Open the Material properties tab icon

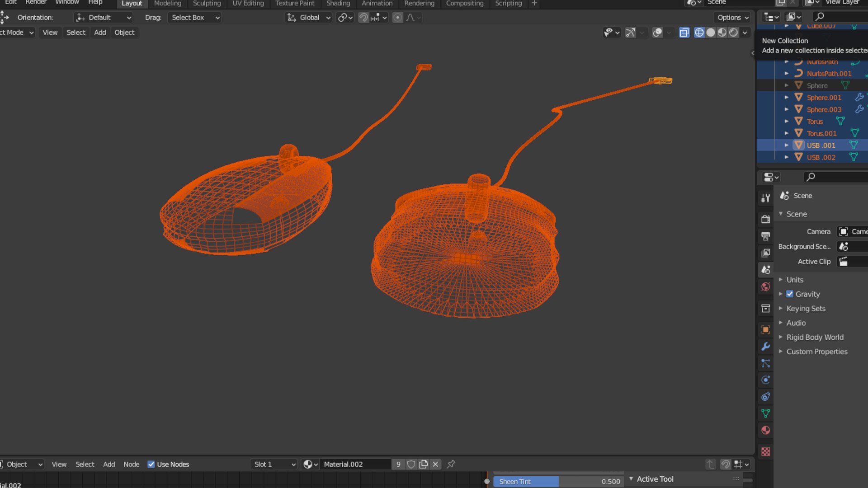pyautogui.click(x=765, y=430)
